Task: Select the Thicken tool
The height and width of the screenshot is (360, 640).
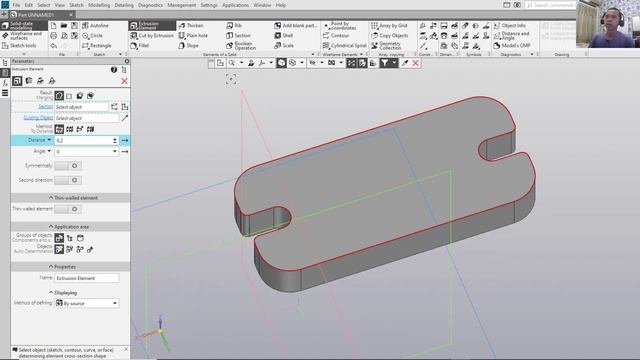Action: click(x=191, y=25)
